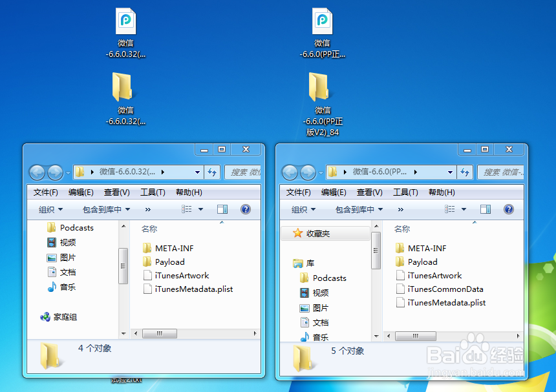The height and width of the screenshot is (392, 556).
Task: Open 家庭组 in left window sidebar
Action: coord(58,317)
